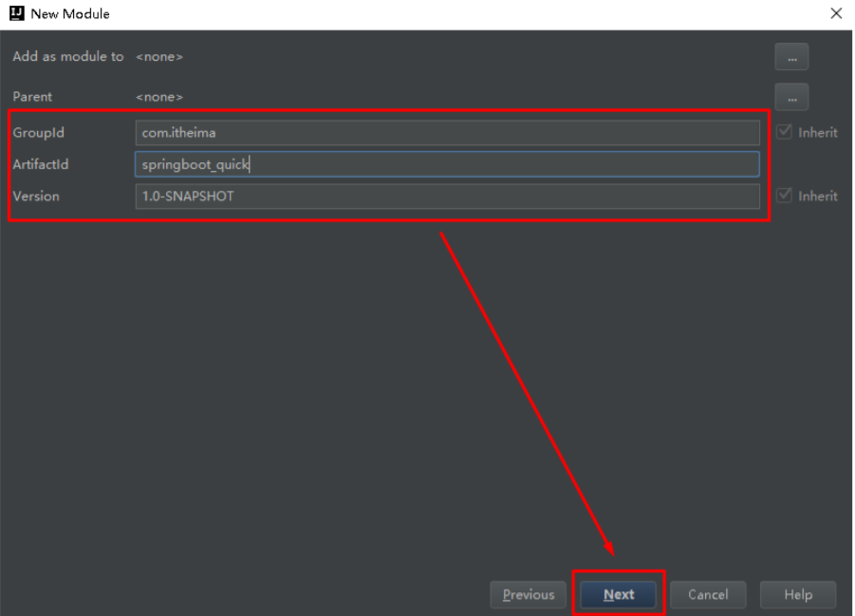Click the ArtifactId label
Viewport: 855px width, 616px height.
(41, 164)
